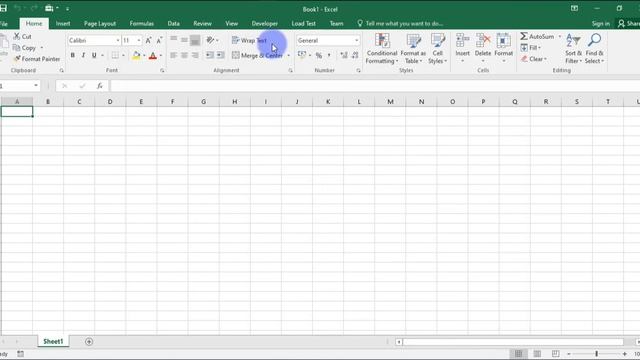Toggle Middle Align

184,40
